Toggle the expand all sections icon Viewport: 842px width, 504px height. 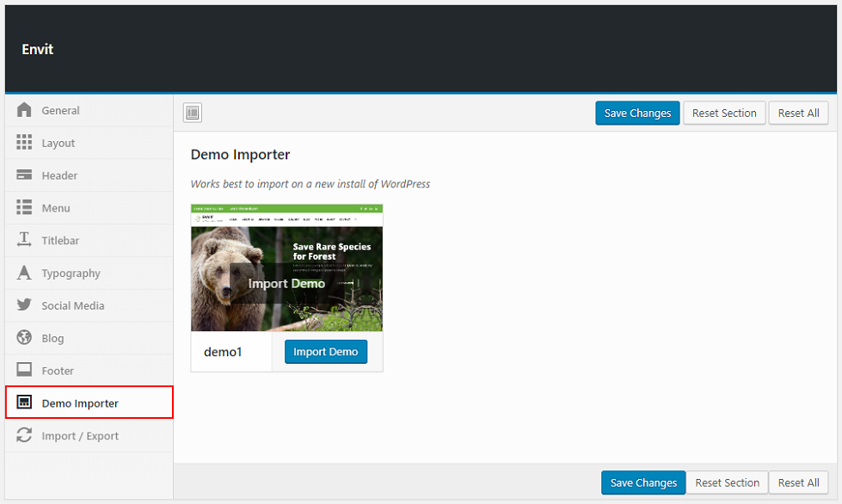(x=193, y=113)
